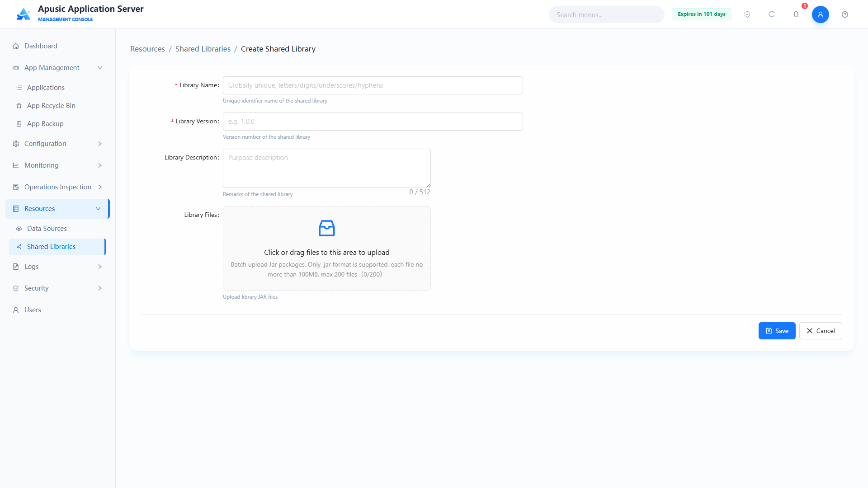This screenshot has width=868, height=488.
Task: Open the notifications bell icon
Action: (796, 14)
